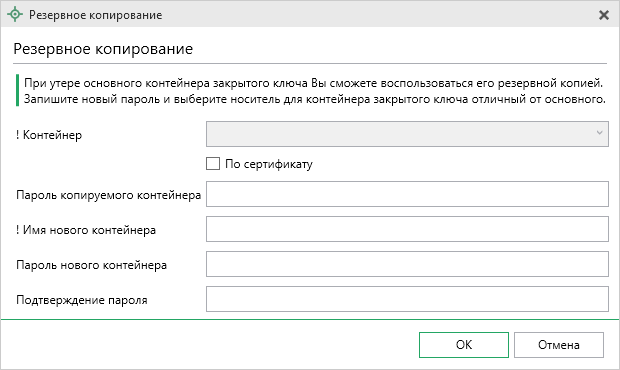Image resolution: width=620 pixels, height=370 pixels.
Task: Click the ! Имя нового контейнера label
Action: pyautogui.click(x=86, y=230)
